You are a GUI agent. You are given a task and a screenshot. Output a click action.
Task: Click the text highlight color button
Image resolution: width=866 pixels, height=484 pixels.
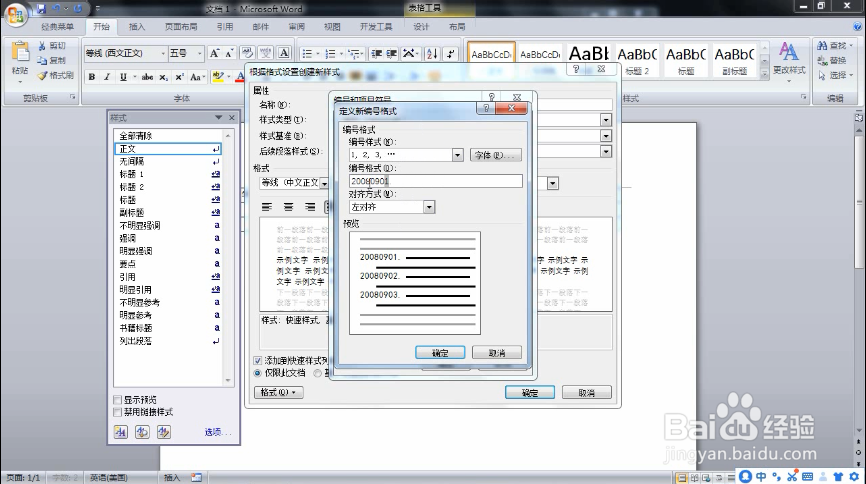(x=218, y=77)
